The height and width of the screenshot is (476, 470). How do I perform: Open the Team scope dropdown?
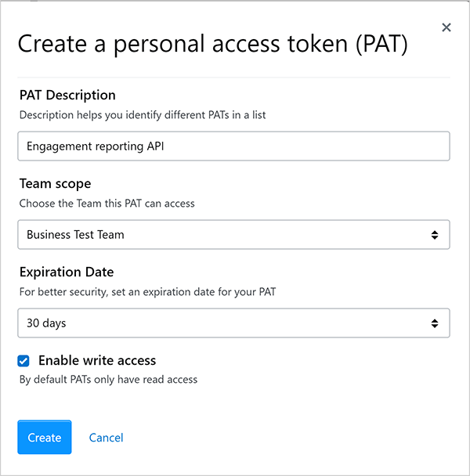click(x=233, y=234)
